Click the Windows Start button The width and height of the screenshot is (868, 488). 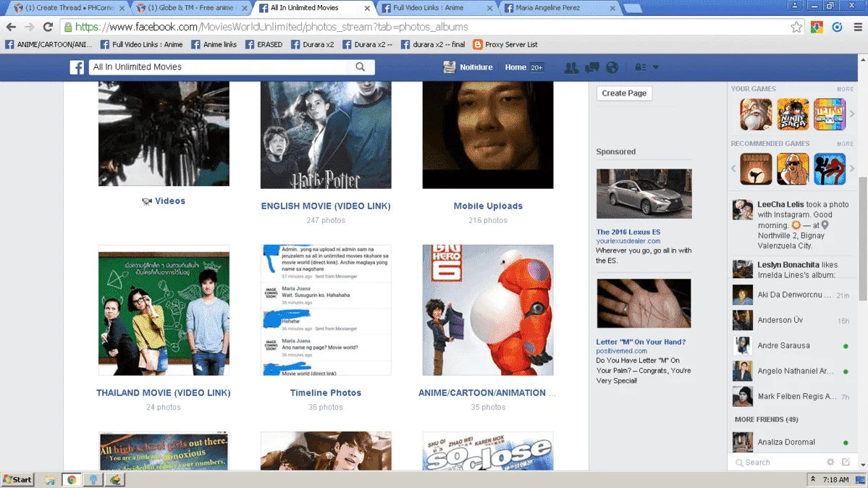click(17, 480)
